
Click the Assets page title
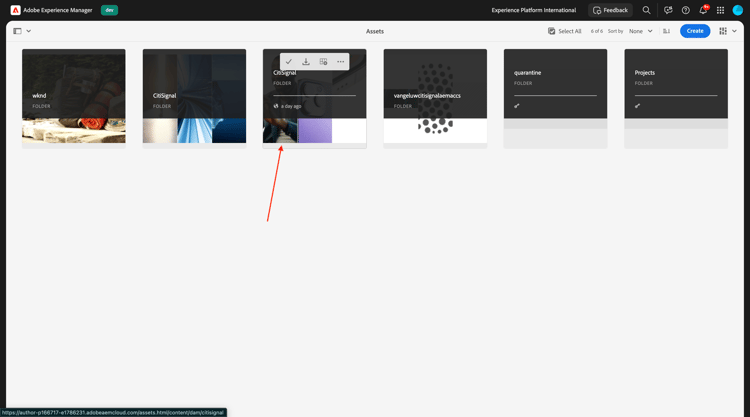click(x=375, y=31)
